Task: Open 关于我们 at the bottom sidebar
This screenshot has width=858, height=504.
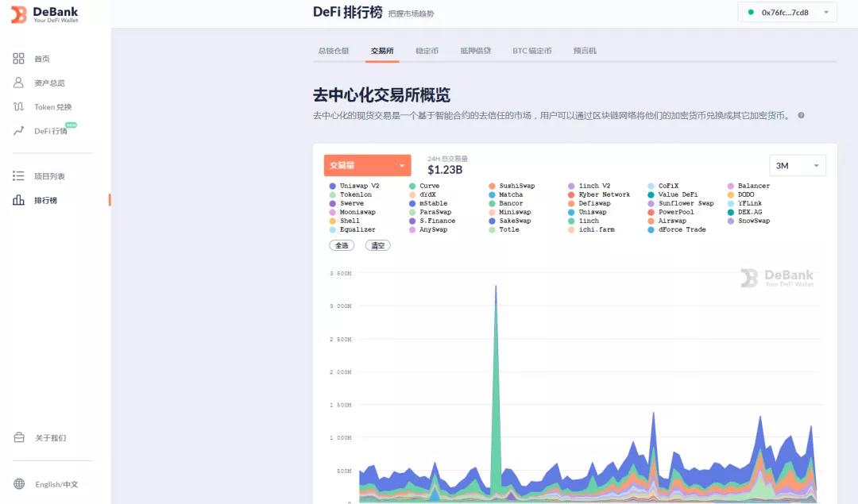Action: coord(46,437)
